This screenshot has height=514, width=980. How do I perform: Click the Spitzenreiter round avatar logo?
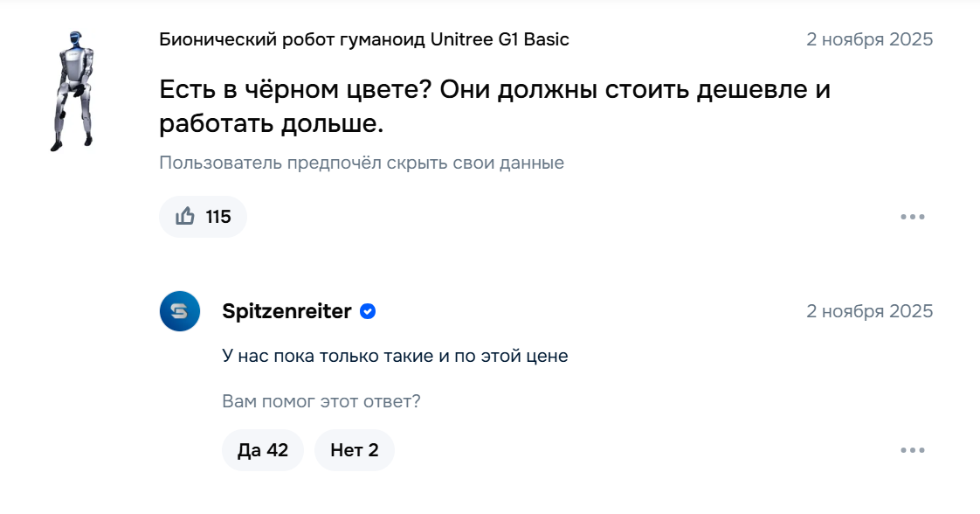[x=180, y=311]
